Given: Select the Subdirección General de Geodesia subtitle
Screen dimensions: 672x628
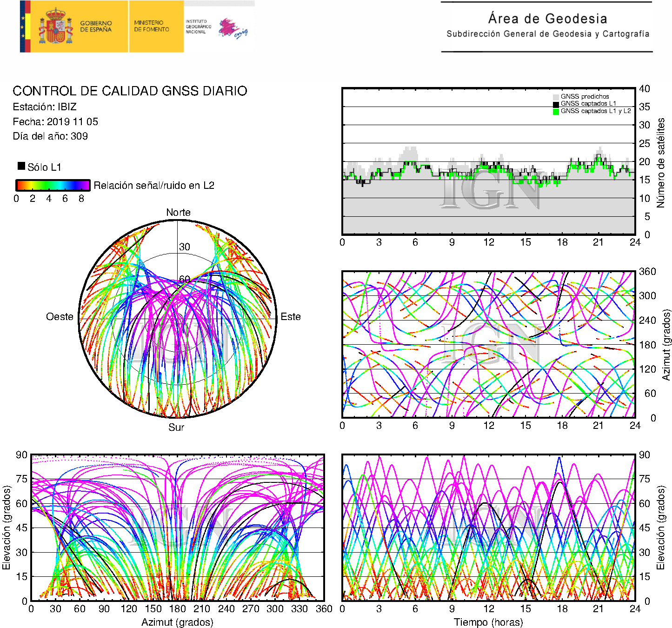Looking at the screenshot, I should (x=547, y=34).
